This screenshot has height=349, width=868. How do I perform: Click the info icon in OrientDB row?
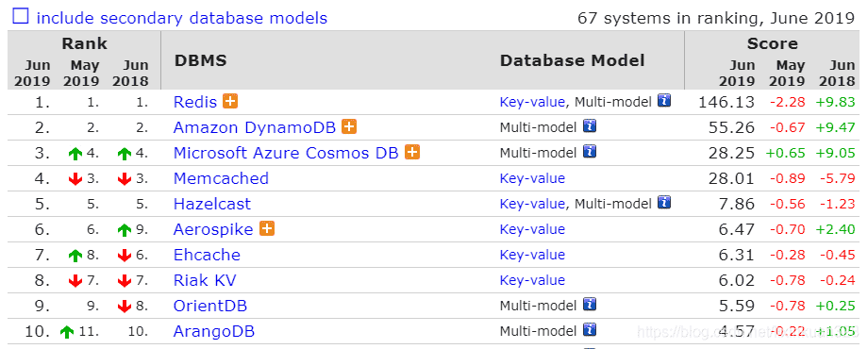pyautogui.click(x=590, y=305)
